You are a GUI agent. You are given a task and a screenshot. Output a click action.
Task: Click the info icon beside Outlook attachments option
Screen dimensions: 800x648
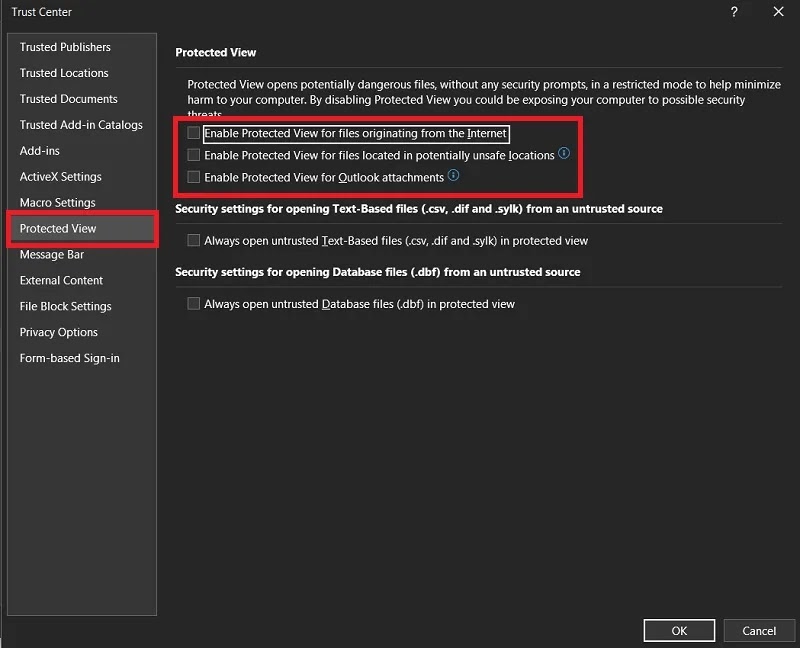click(453, 176)
